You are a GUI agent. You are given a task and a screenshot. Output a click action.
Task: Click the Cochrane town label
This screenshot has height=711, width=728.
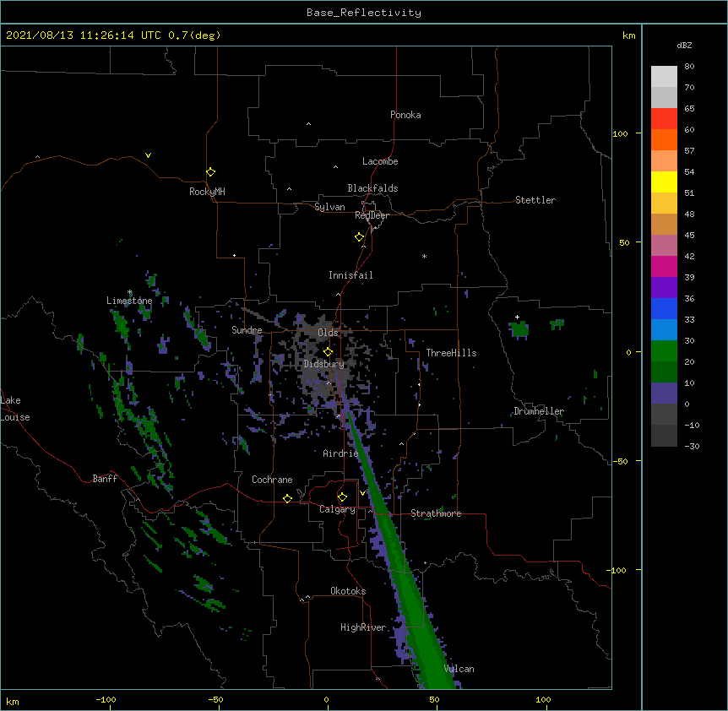point(272,480)
